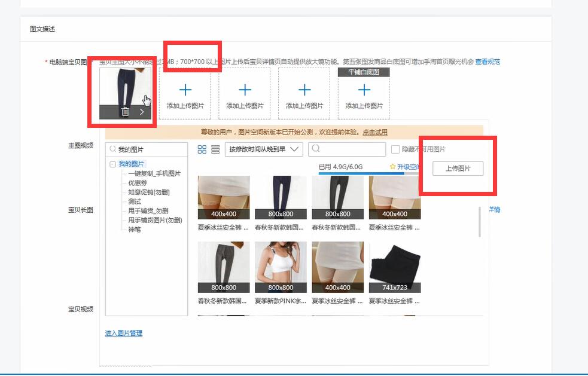Switch image list to list view

point(215,149)
